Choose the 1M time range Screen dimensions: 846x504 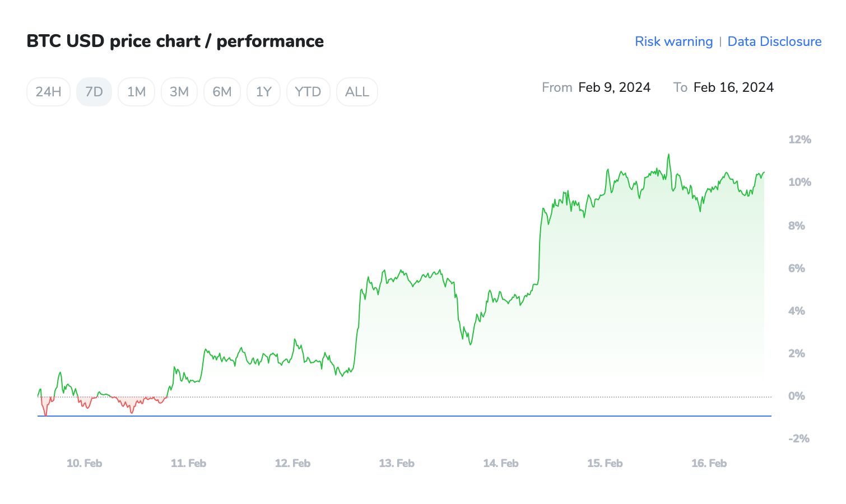(136, 91)
